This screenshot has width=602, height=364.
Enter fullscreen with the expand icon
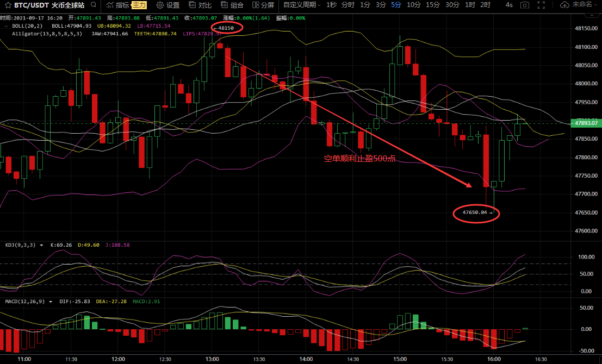[x=541, y=5]
